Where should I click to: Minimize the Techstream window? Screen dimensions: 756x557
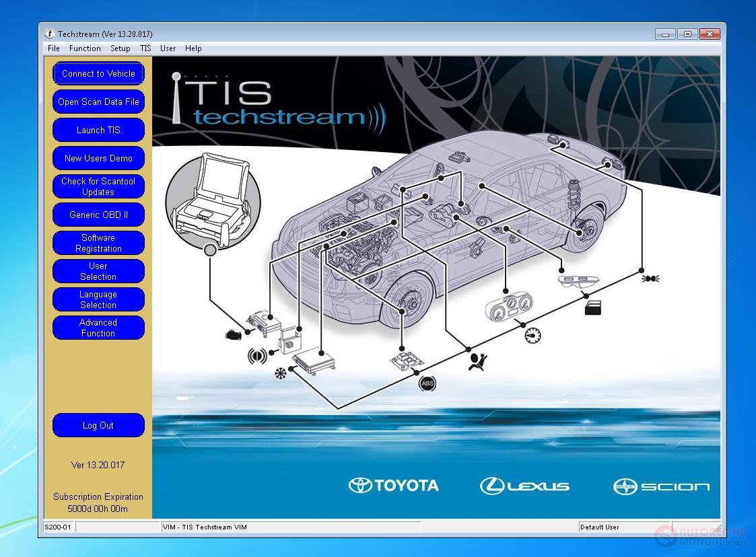665,34
